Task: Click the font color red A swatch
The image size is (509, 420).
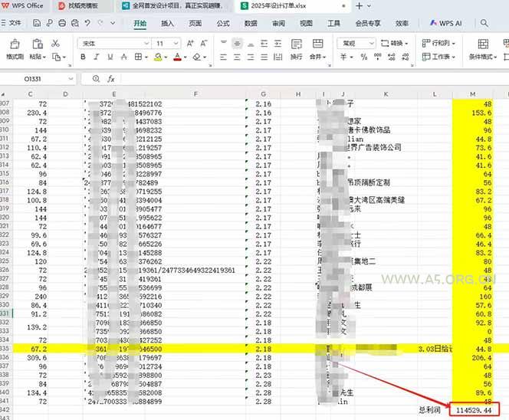Action: (176, 57)
